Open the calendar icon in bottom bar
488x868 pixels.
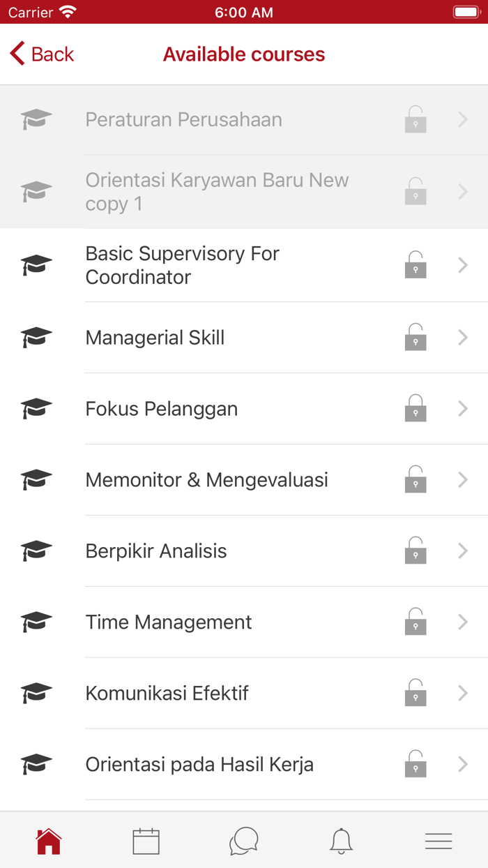[146, 841]
